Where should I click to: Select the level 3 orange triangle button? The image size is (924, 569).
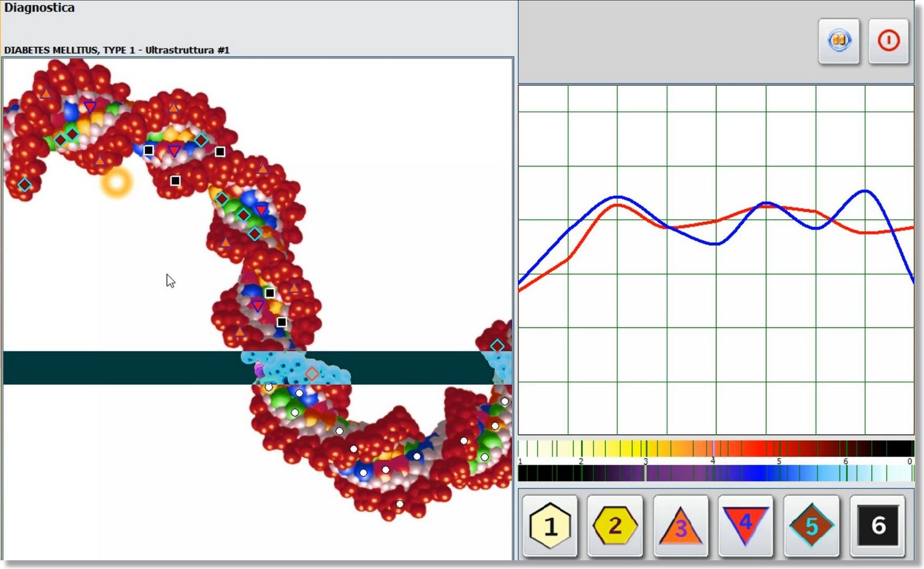(681, 526)
